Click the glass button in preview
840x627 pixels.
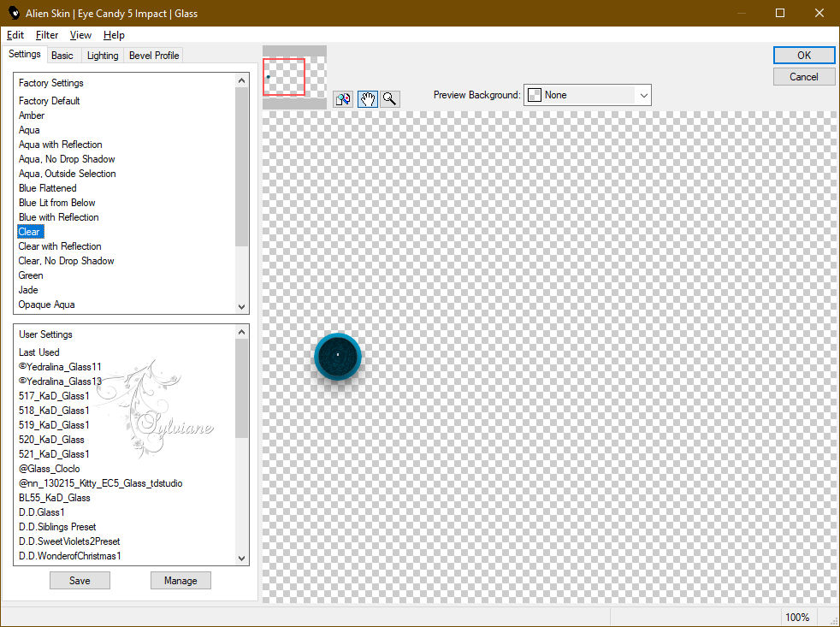point(338,357)
